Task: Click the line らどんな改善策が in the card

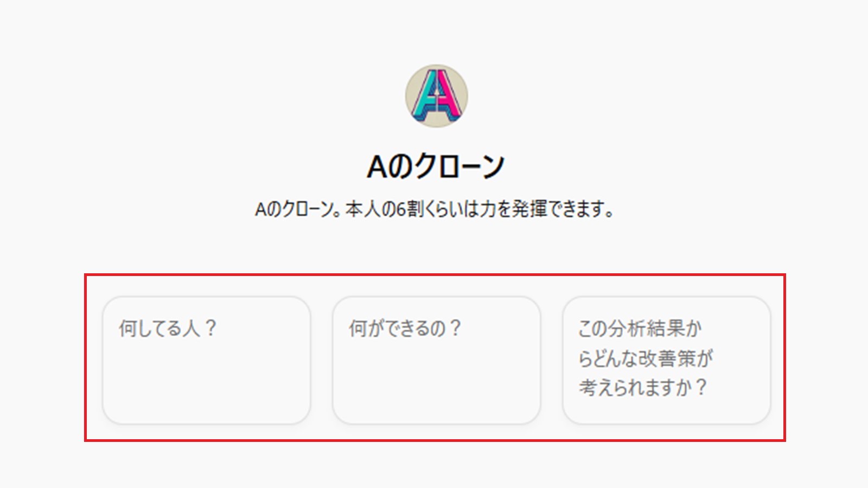Action: pos(645,358)
